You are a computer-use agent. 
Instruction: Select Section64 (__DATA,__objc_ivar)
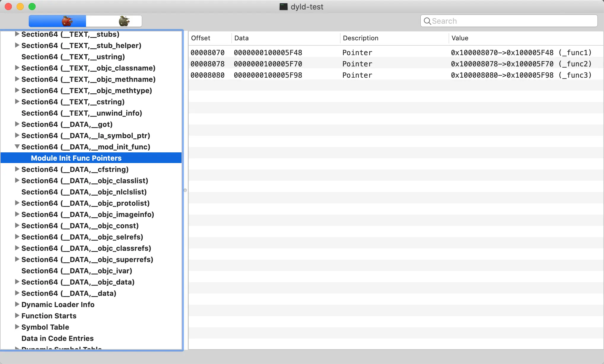[x=77, y=271]
